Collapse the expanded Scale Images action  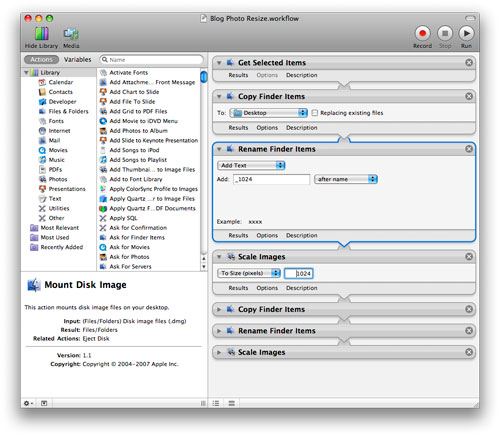click(x=219, y=257)
